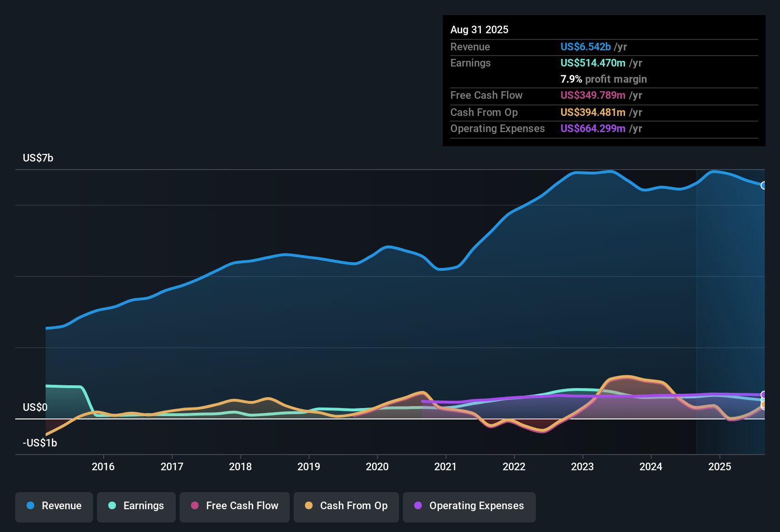The image size is (780, 532).
Task: Select the teal Earnings legend dot icon
Action: point(112,506)
